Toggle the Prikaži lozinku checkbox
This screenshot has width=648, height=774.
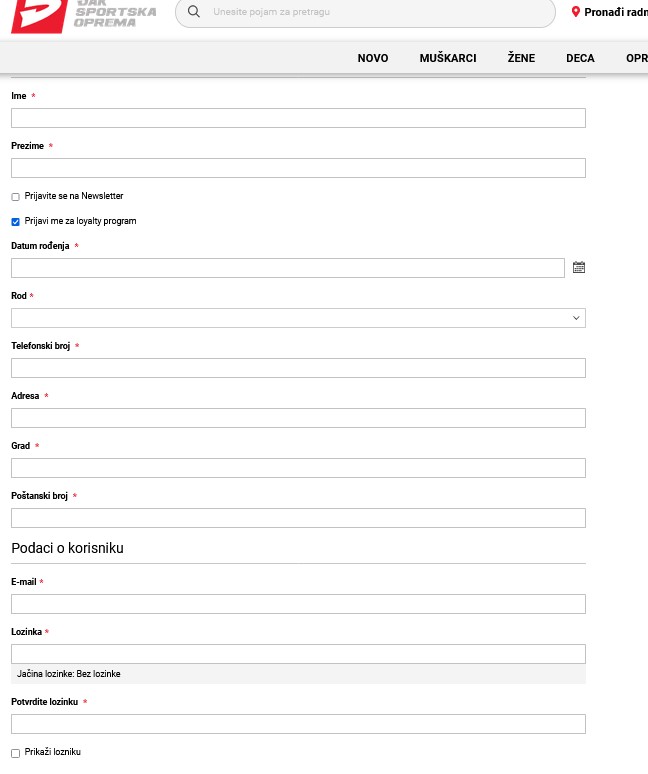(x=15, y=753)
